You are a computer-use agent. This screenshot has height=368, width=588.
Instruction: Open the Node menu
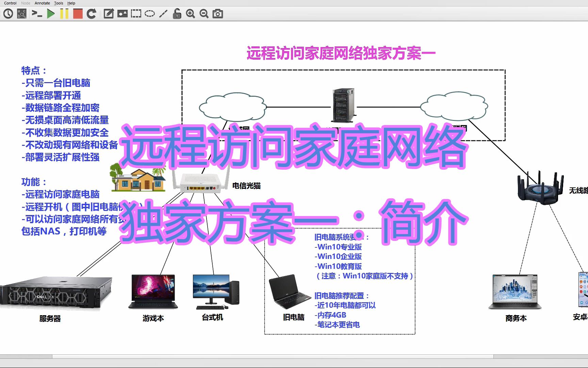click(x=26, y=3)
